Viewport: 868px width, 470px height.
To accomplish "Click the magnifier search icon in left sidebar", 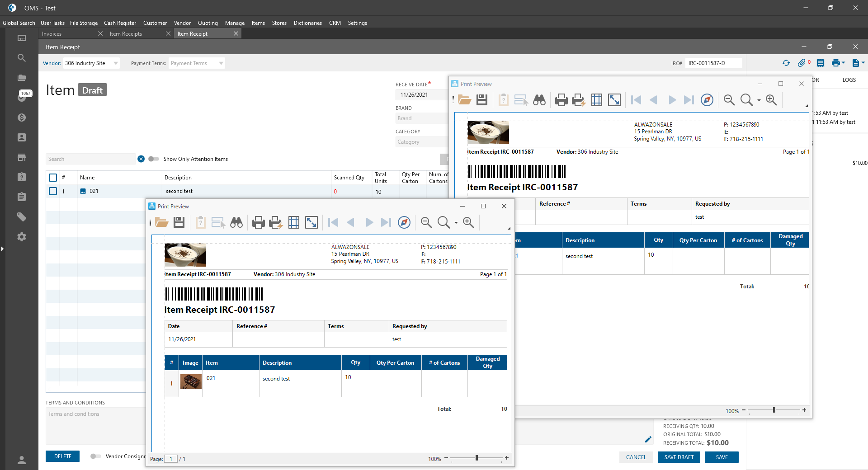I will (x=21, y=58).
